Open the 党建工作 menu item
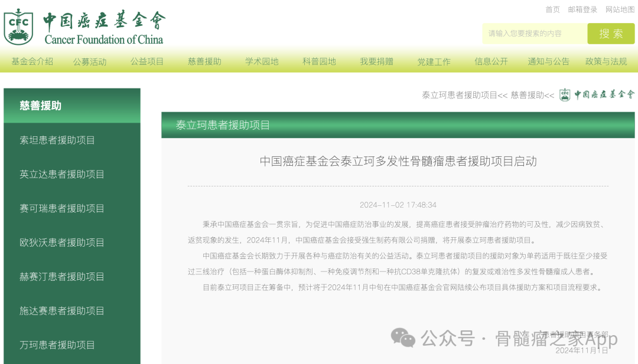Screen dimensions: 638x364 [434, 62]
